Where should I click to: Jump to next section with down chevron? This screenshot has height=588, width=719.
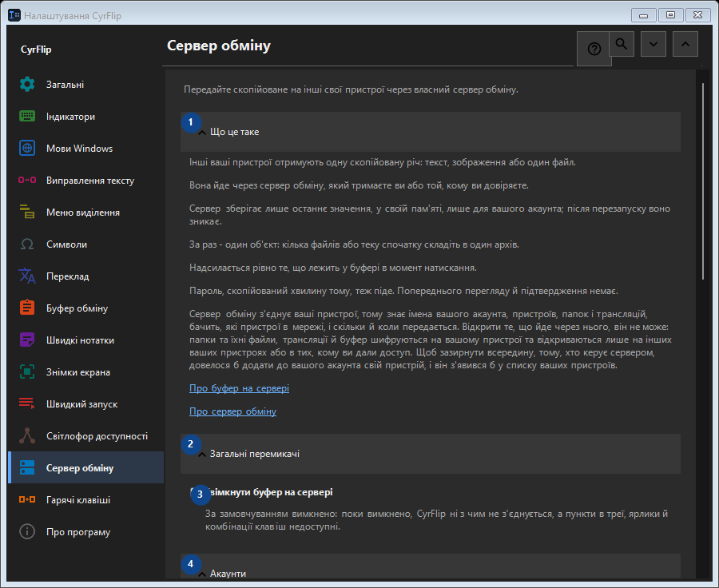(x=653, y=44)
